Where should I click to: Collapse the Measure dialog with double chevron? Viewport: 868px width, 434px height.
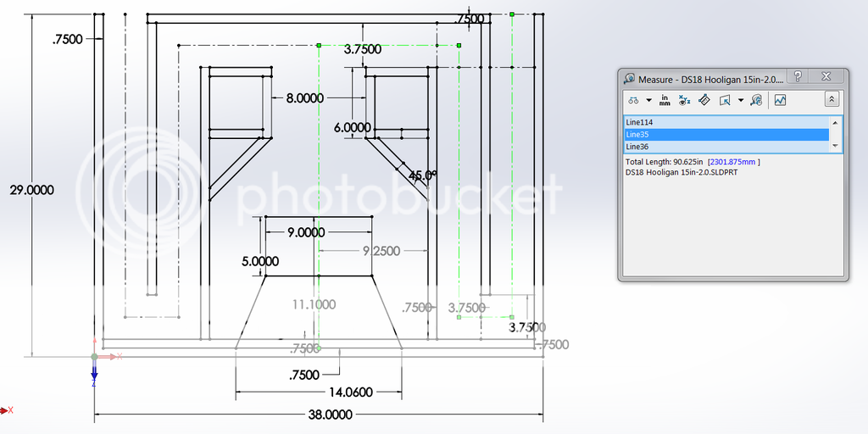[832, 100]
